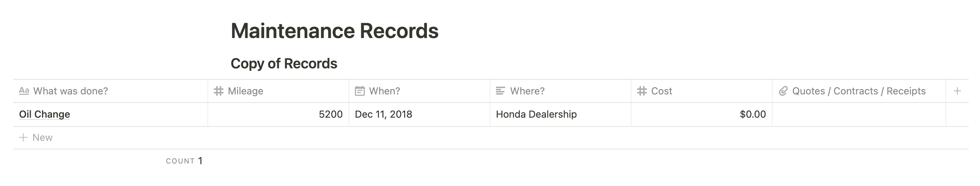Viewport: 980px width, 186px height.
Task: Open the Quotes / Contracts / Receipts header
Action: [859, 91]
